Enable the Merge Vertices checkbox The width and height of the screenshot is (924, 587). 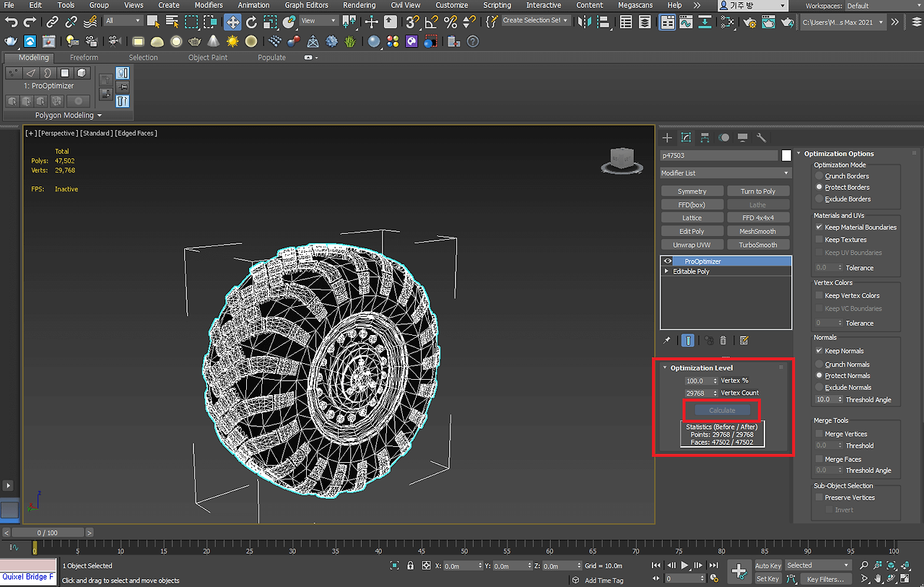pyautogui.click(x=819, y=434)
